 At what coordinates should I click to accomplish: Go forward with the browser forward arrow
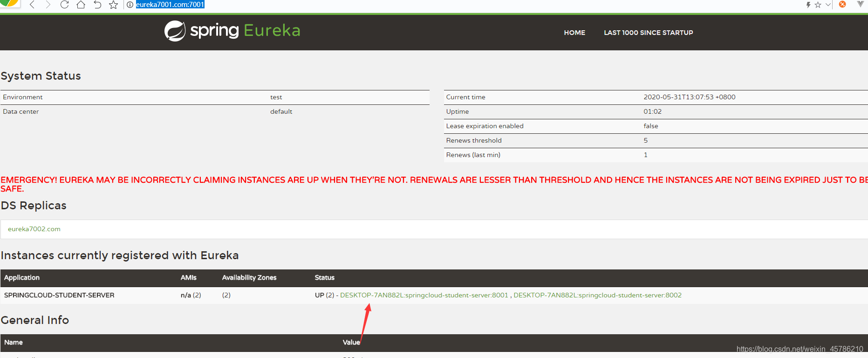coord(48,5)
